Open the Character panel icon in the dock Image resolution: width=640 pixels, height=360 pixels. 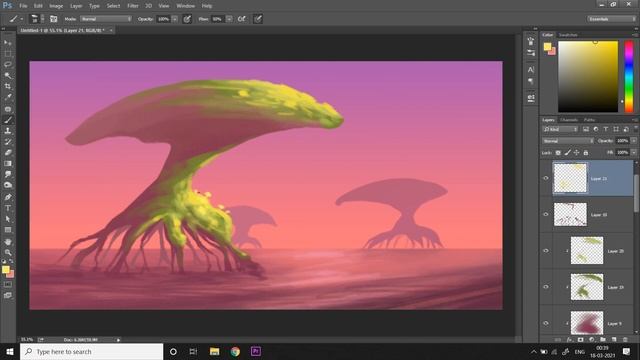point(531,70)
